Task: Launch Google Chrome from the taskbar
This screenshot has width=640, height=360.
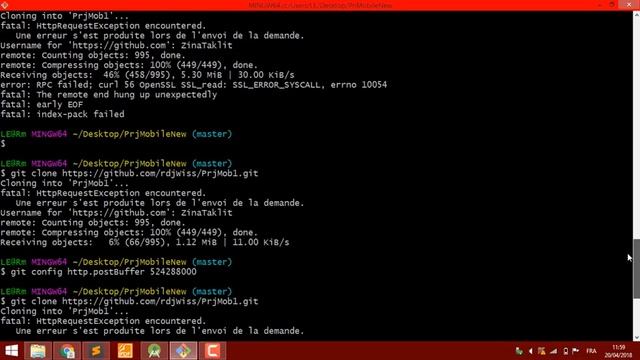Action: tap(67, 351)
